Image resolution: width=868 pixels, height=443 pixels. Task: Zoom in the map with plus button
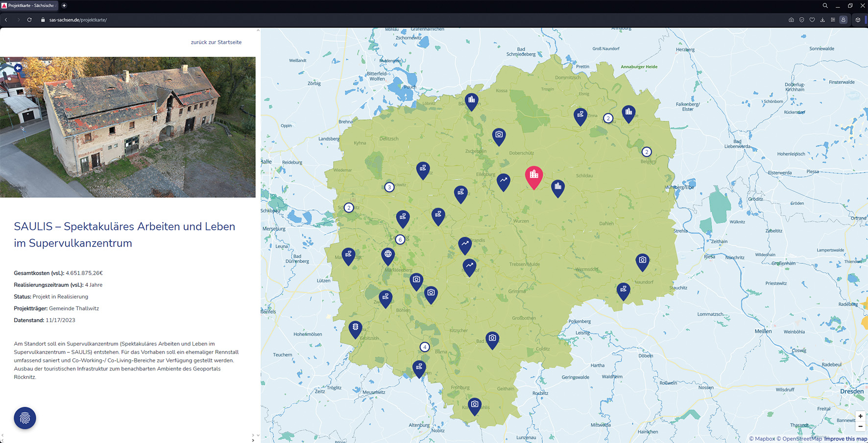(x=860, y=416)
